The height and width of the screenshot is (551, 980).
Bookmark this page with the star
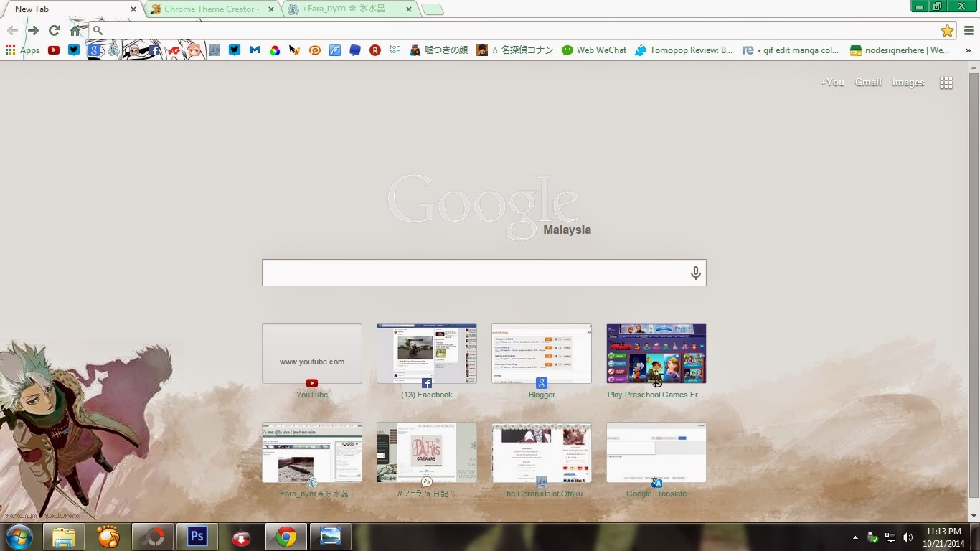click(x=947, y=30)
